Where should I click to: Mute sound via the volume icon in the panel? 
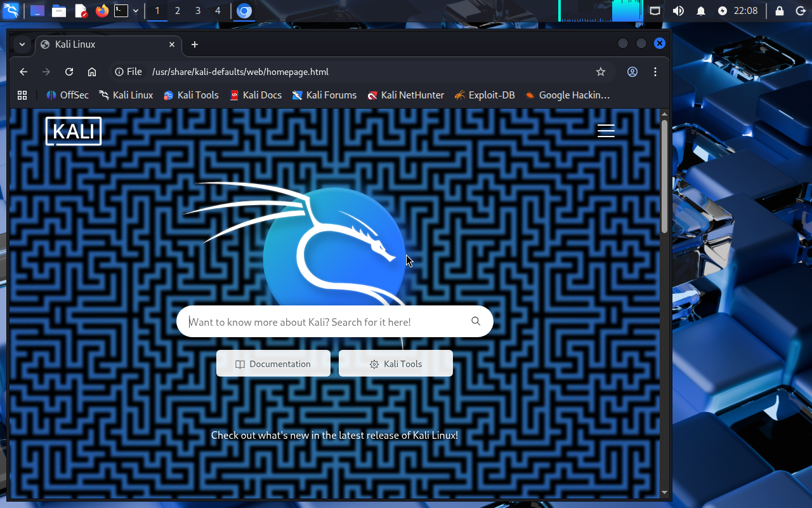click(678, 11)
